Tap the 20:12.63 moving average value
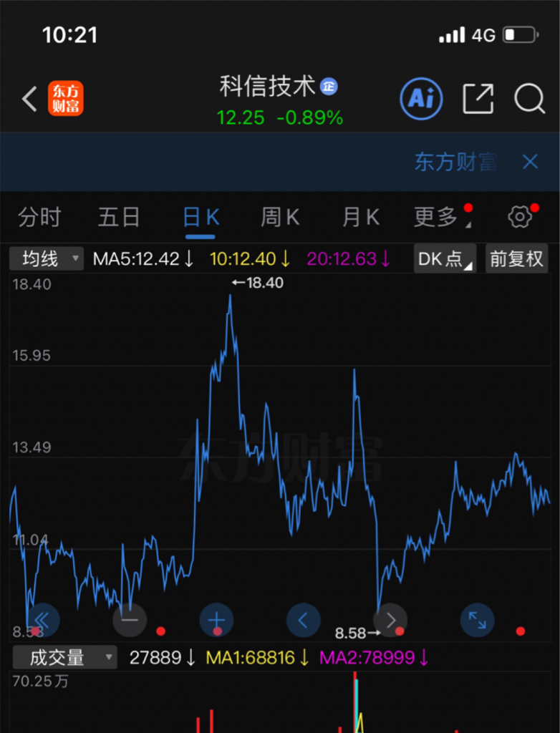The image size is (560, 733). (349, 258)
